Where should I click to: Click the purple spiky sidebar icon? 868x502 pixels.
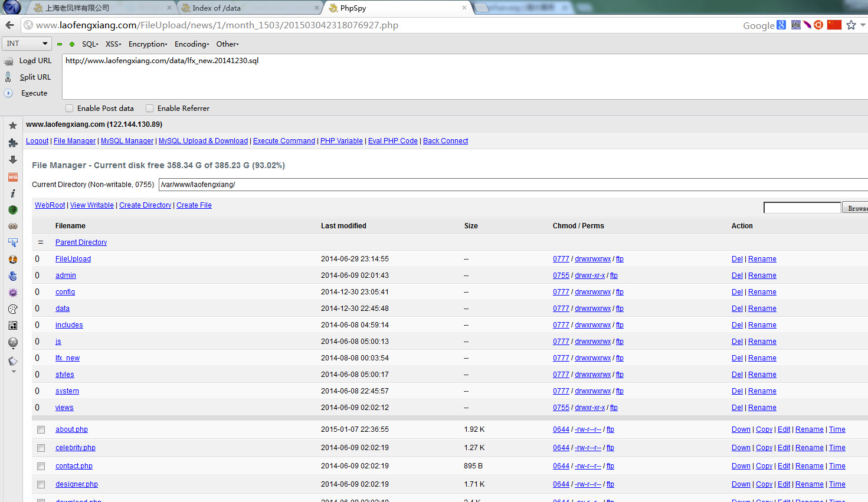(x=12, y=293)
